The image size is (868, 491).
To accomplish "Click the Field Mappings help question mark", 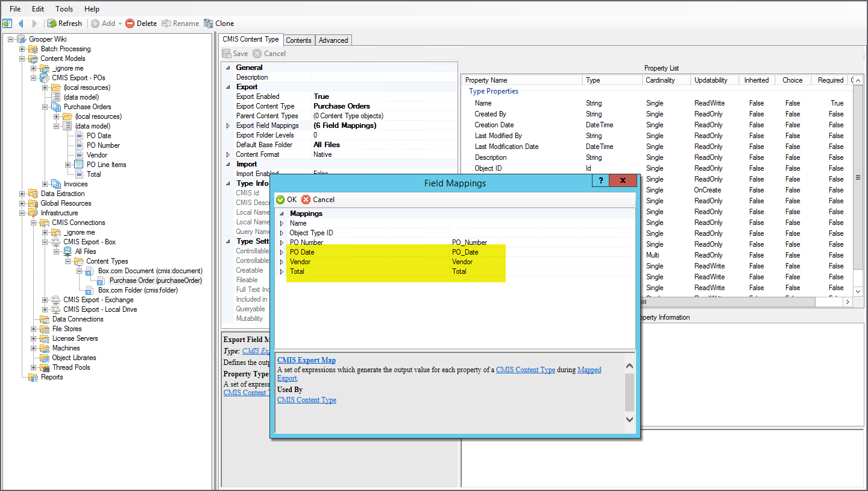I will 600,181.
